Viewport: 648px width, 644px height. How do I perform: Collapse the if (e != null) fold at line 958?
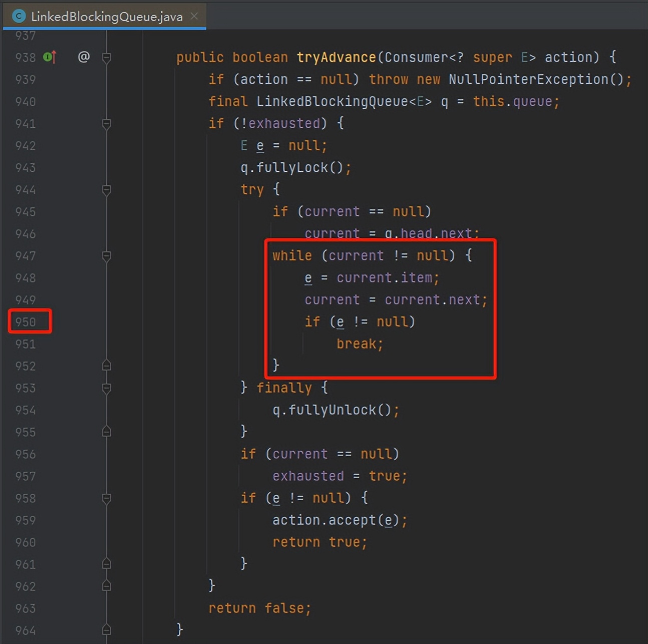(106, 498)
